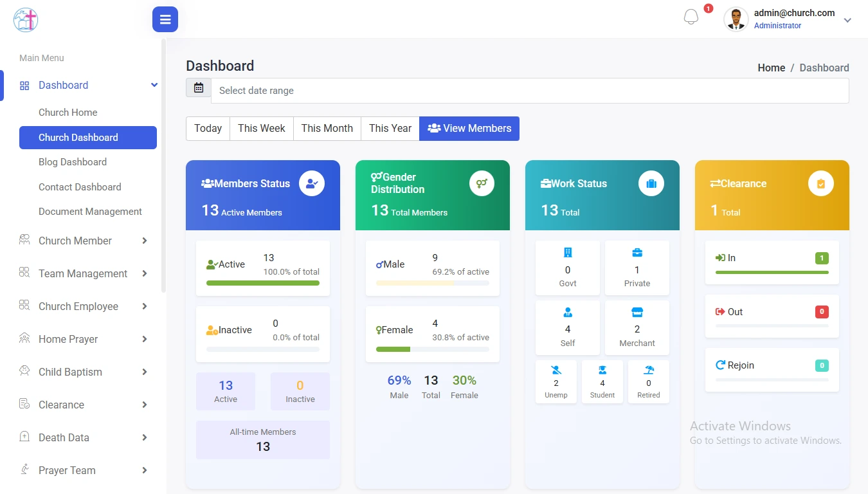Image resolution: width=868 pixels, height=494 pixels.
Task: Switch to the This Month filter
Action: (x=327, y=128)
